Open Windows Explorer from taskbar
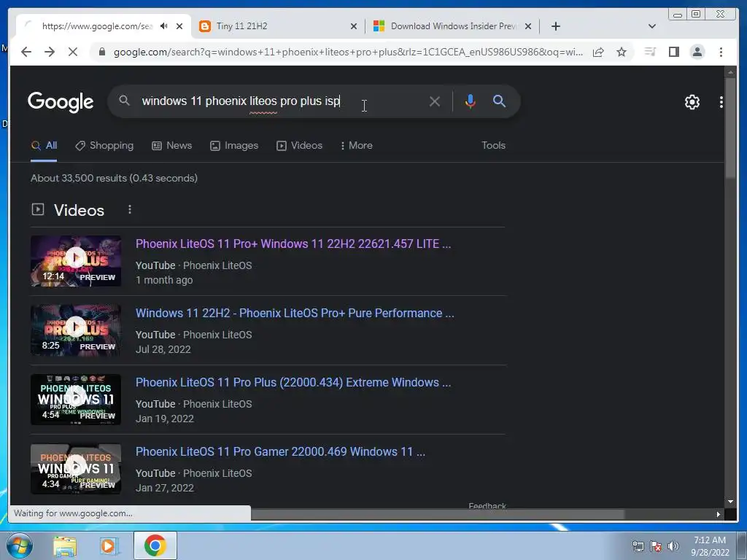 click(65, 545)
